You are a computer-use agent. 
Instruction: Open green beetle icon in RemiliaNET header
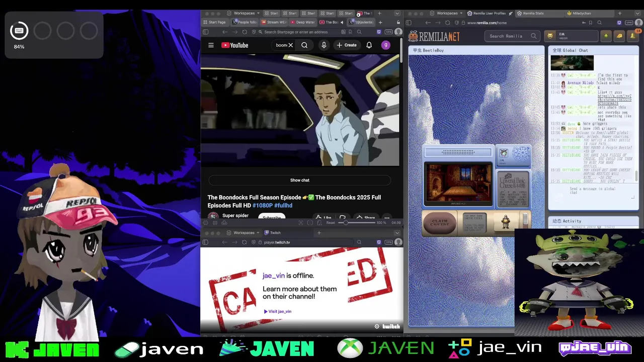pyautogui.click(x=606, y=36)
